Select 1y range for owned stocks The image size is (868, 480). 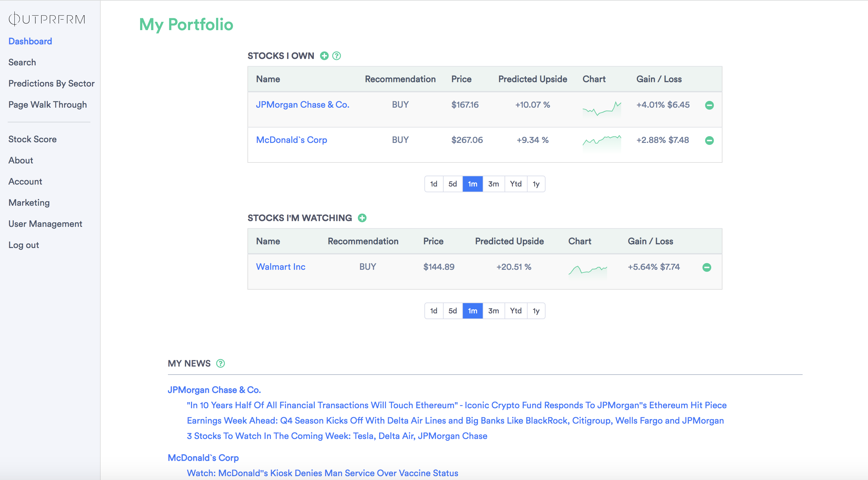536,184
